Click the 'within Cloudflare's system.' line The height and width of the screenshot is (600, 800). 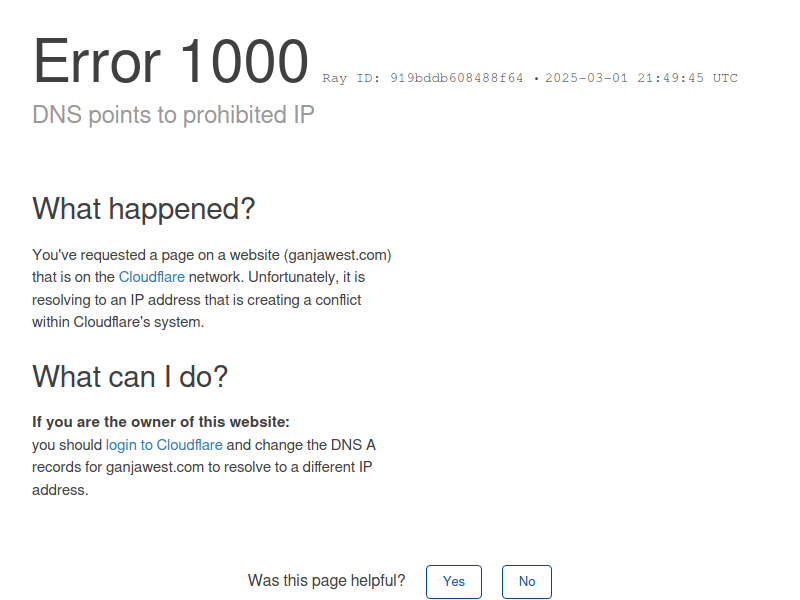tap(118, 322)
